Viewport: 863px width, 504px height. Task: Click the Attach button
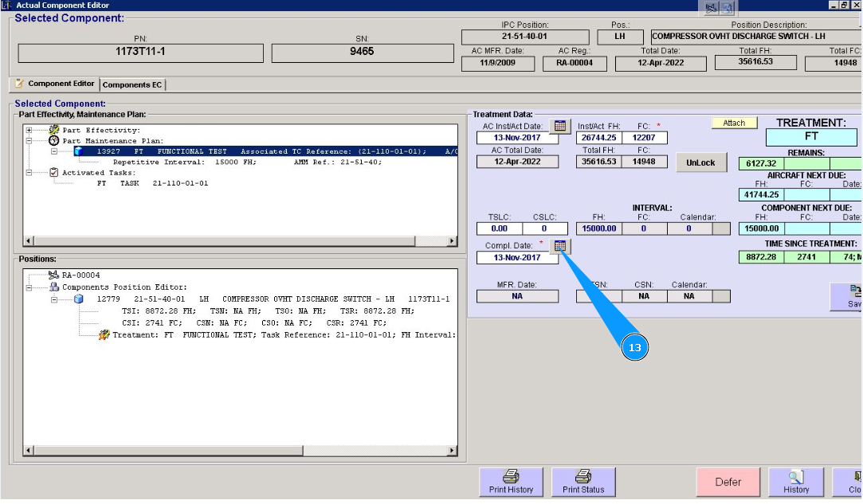[734, 123]
